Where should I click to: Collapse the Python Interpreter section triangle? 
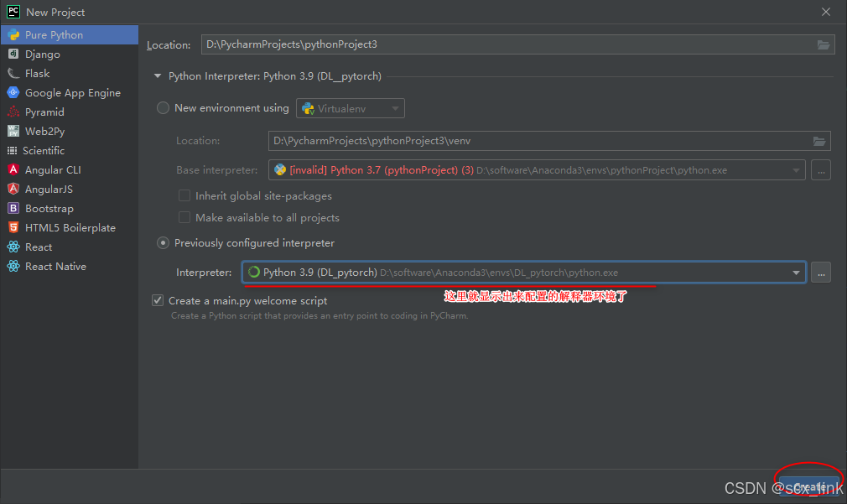point(158,76)
